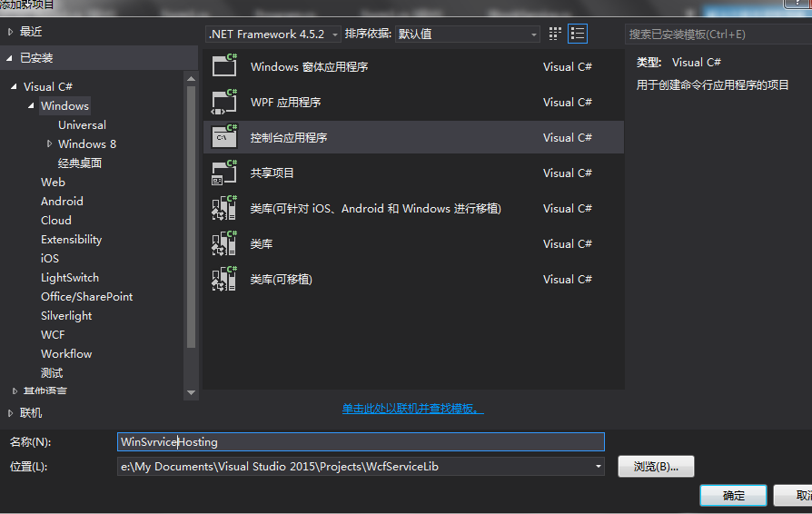Select the WPF 应用程序 template icon
Image resolution: width=812 pixels, height=514 pixels.
[x=224, y=102]
